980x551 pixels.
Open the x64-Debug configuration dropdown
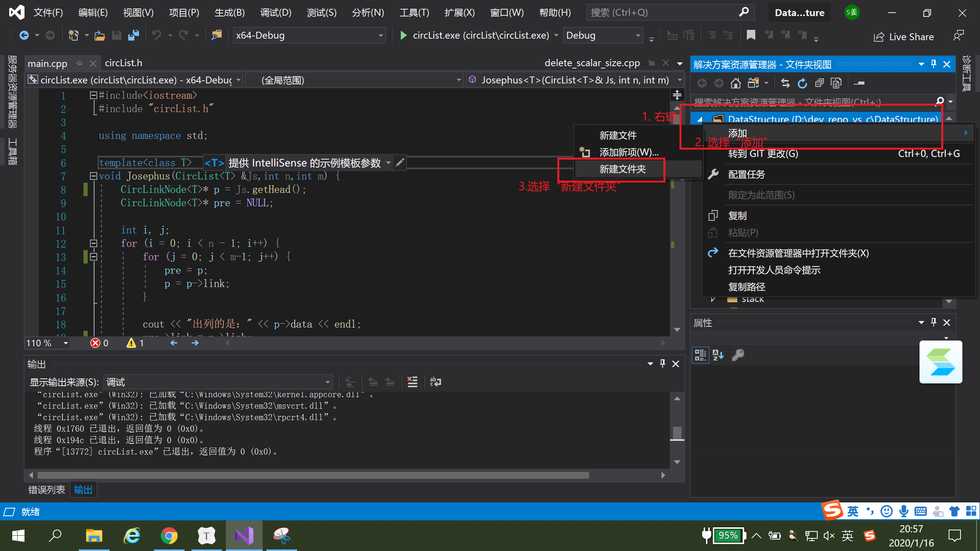[381, 36]
